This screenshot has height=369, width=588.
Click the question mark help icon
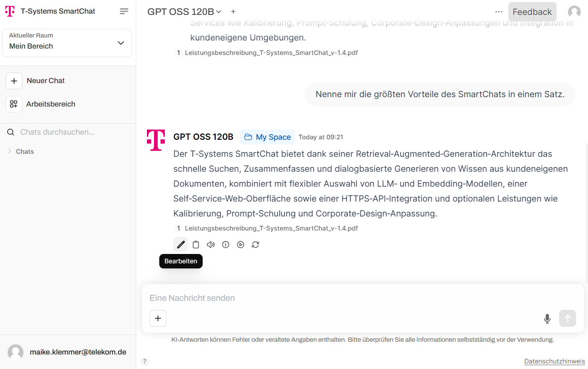[x=145, y=361]
